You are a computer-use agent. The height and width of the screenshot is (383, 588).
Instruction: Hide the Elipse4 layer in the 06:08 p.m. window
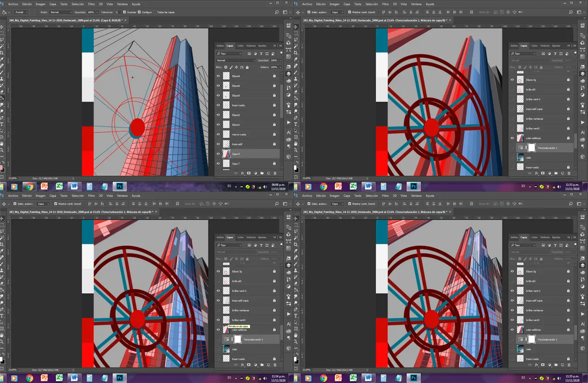(218, 76)
